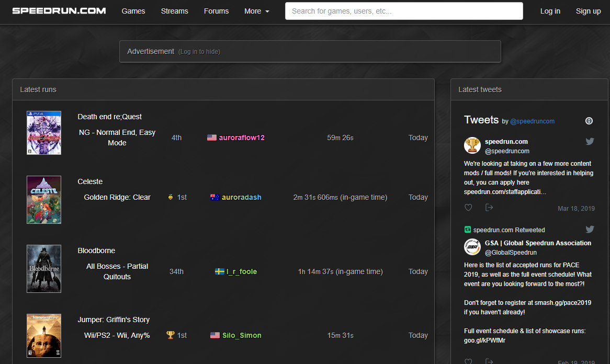Open All Bosses - Partial Quitouts category
This screenshot has width=610, height=364.
coord(117,271)
